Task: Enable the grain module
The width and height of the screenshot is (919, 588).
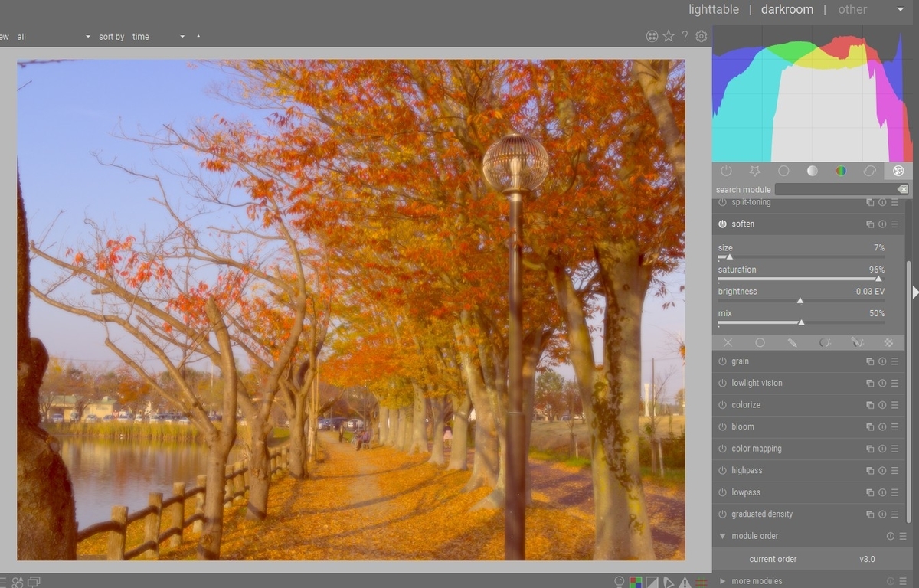Action: tap(722, 361)
